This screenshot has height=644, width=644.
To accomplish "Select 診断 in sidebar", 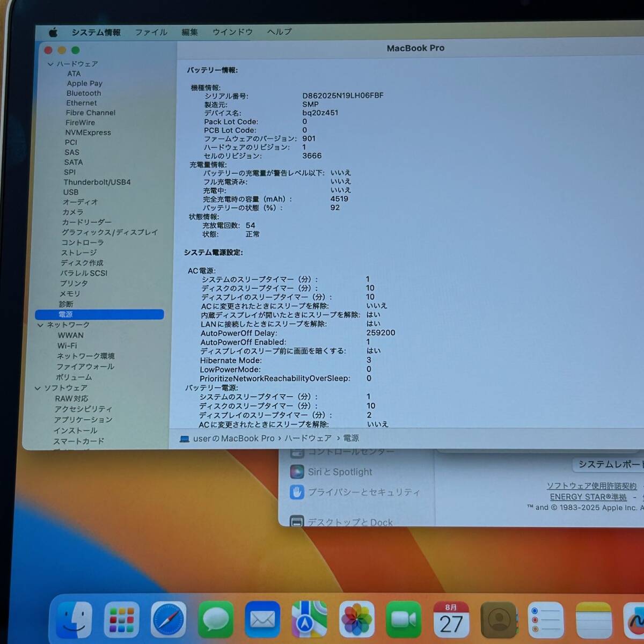I will 66,304.
